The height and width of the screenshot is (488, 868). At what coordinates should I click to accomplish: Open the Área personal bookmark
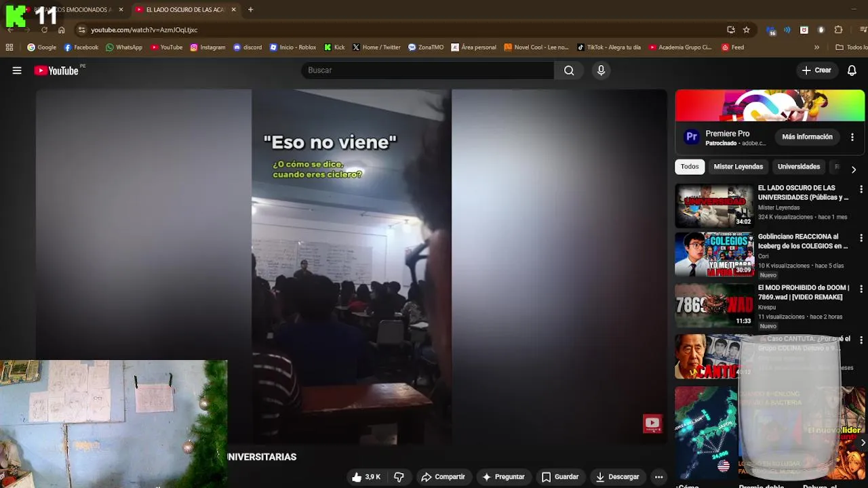click(474, 47)
